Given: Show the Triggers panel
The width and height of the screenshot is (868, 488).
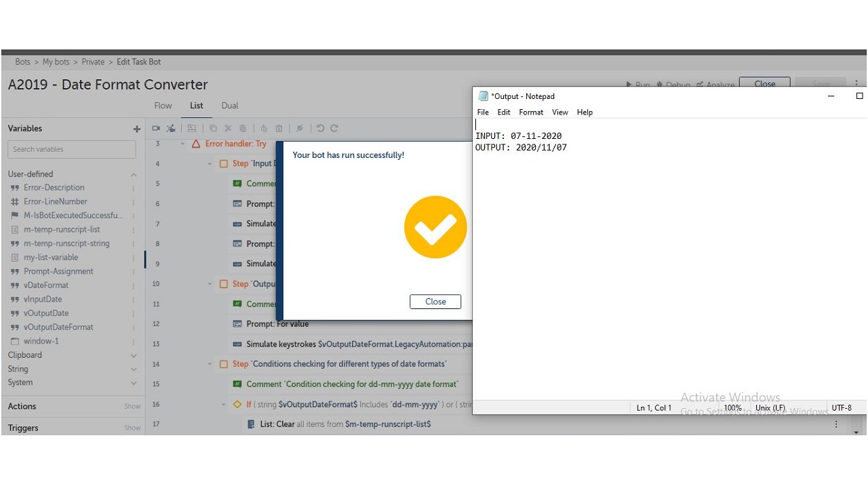Looking at the screenshot, I should [x=132, y=428].
